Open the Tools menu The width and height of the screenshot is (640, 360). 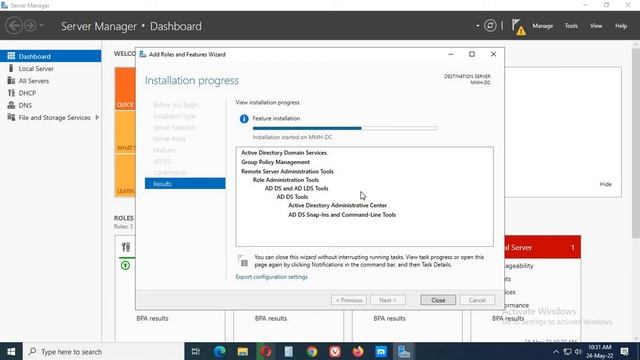[571, 26]
